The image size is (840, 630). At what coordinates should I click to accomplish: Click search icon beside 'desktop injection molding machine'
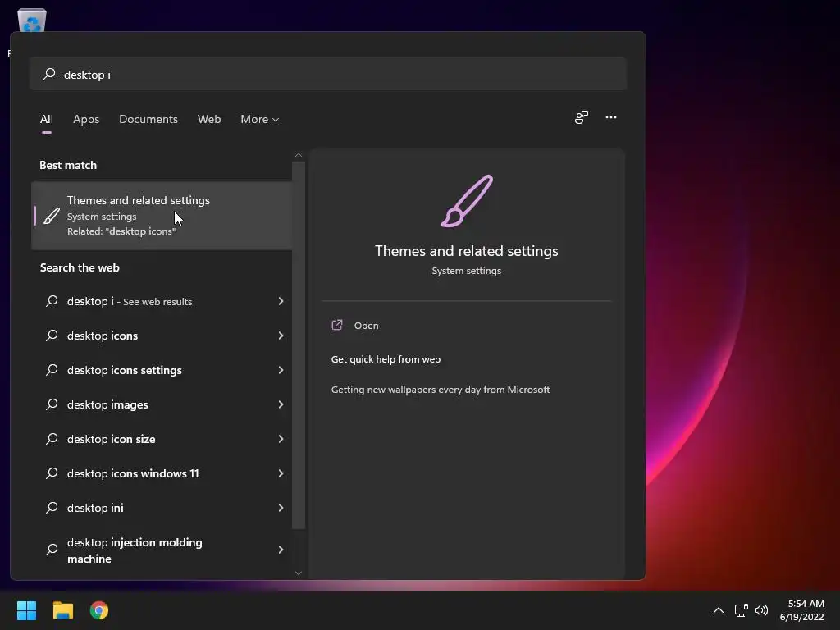52,550
